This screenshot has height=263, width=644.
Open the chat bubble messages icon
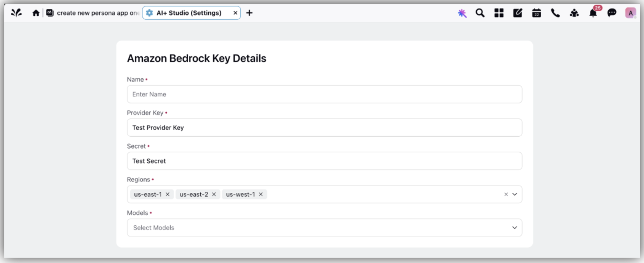612,13
